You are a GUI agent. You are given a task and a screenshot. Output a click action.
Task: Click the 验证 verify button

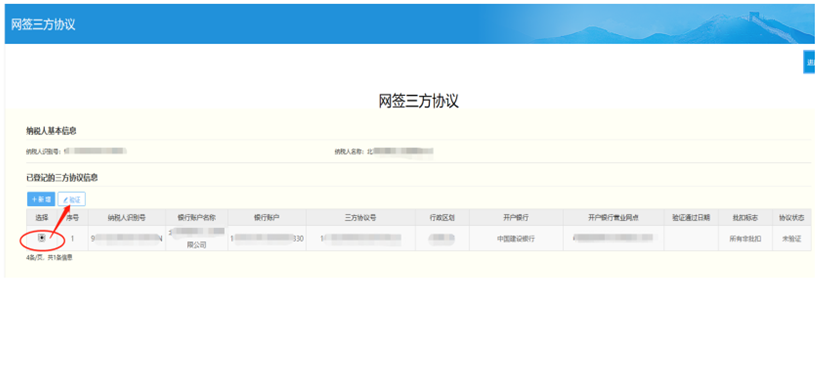click(72, 199)
